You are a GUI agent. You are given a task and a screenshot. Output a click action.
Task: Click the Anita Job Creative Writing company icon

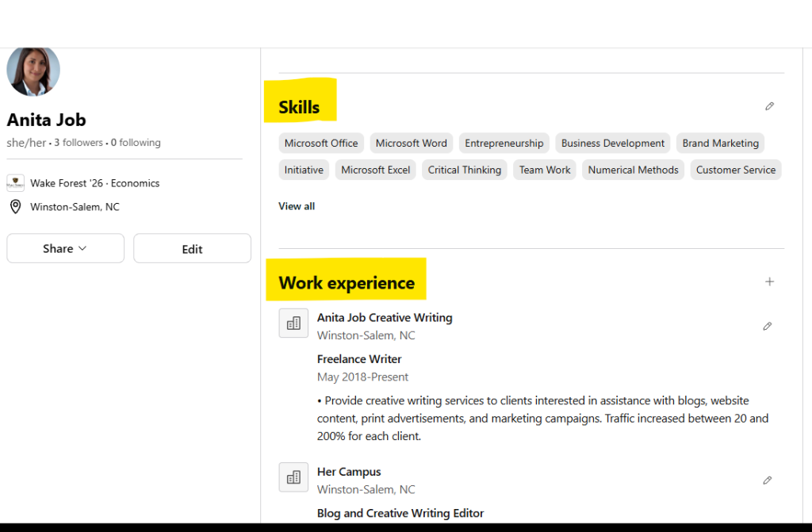293,323
